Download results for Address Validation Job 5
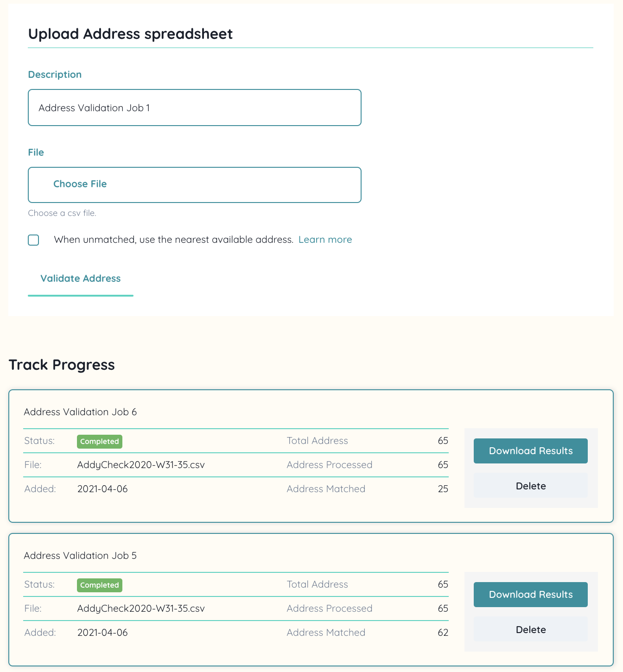 530,594
